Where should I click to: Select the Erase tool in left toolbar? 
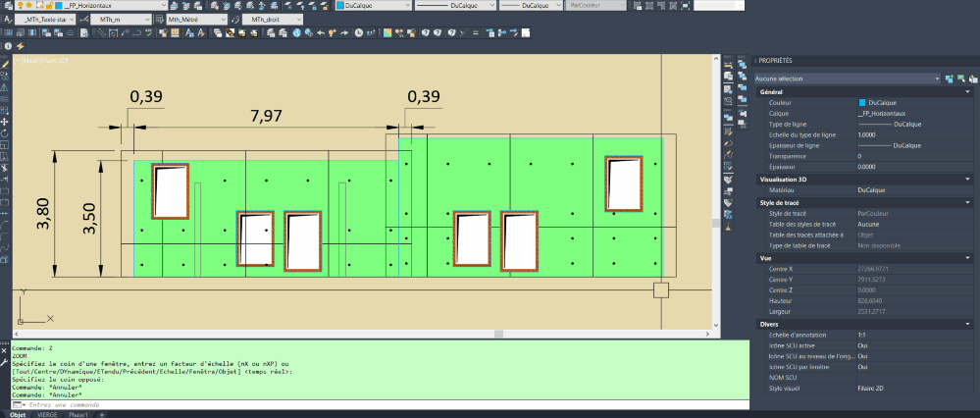(5, 64)
